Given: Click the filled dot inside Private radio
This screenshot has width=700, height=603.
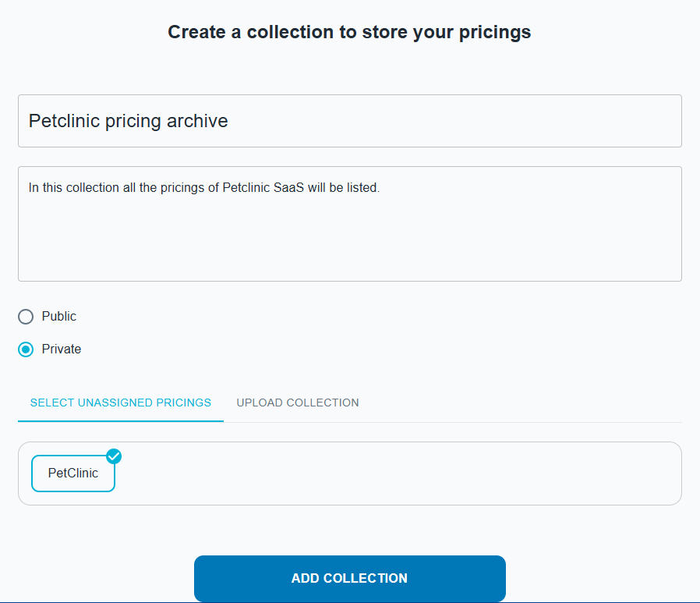Looking at the screenshot, I should click(26, 349).
